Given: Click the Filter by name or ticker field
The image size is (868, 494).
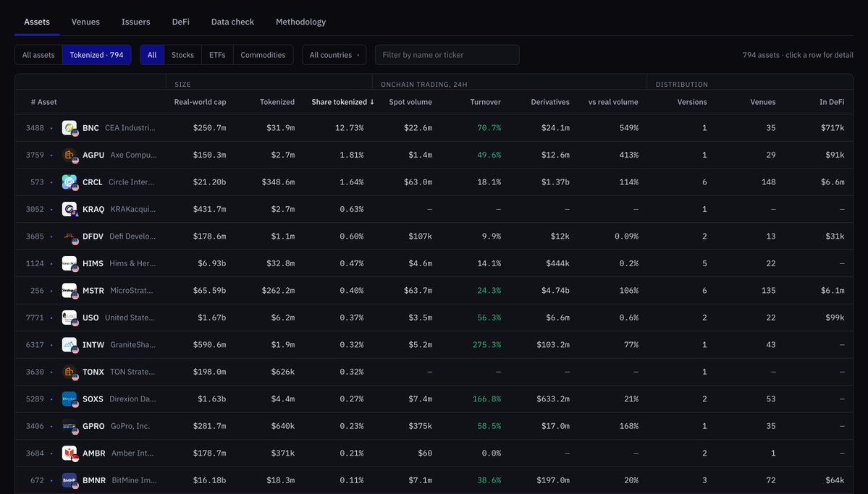Looking at the screenshot, I should (447, 55).
